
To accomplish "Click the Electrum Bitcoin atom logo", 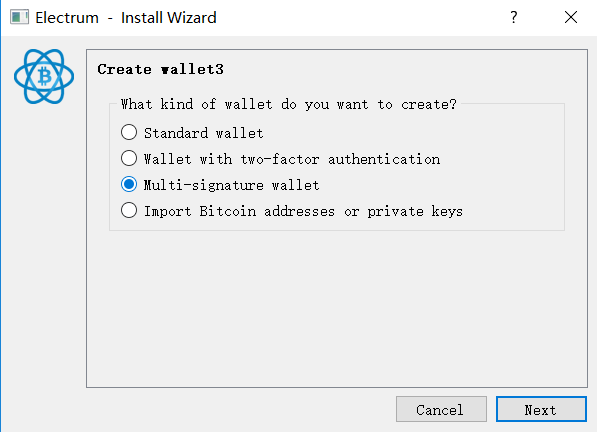I will (x=44, y=76).
